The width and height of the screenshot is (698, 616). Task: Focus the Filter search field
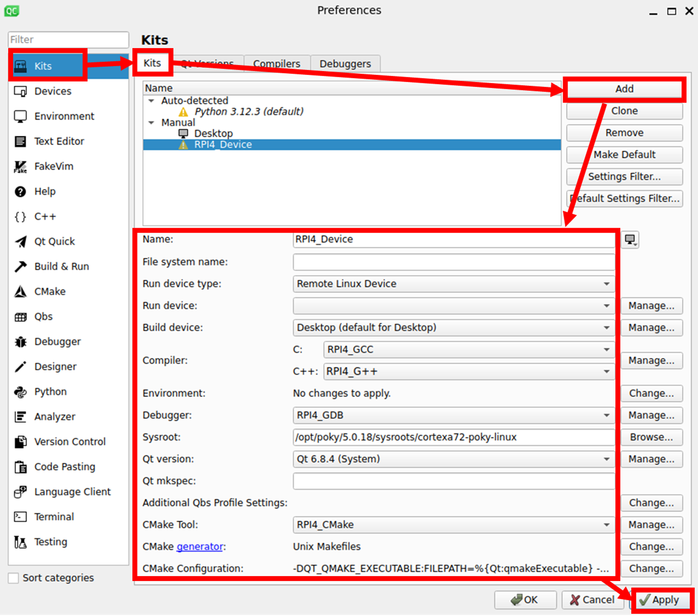pyautogui.click(x=68, y=39)
